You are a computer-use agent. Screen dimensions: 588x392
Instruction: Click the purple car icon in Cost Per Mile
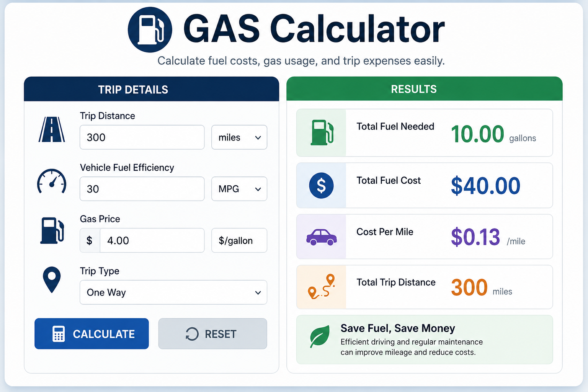click(322, 237)
